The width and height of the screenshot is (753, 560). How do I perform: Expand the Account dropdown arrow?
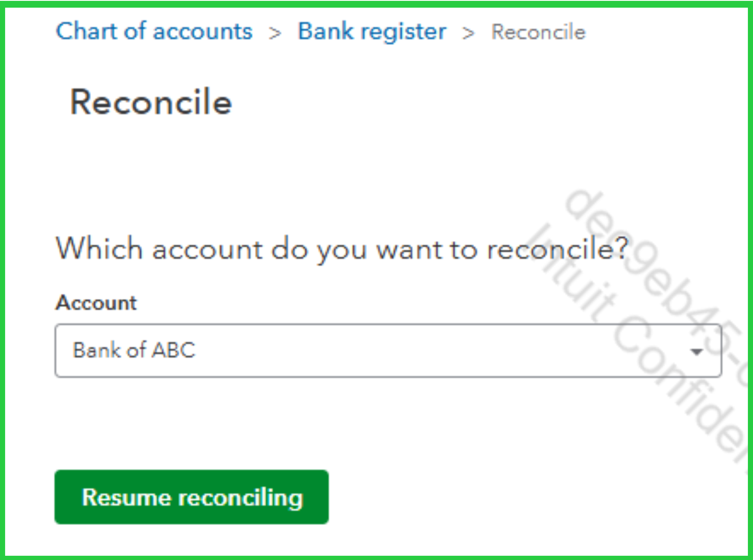click(696, 351)
